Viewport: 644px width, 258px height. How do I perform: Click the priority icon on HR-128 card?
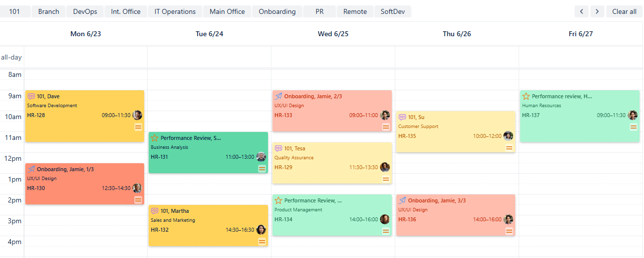138,127
